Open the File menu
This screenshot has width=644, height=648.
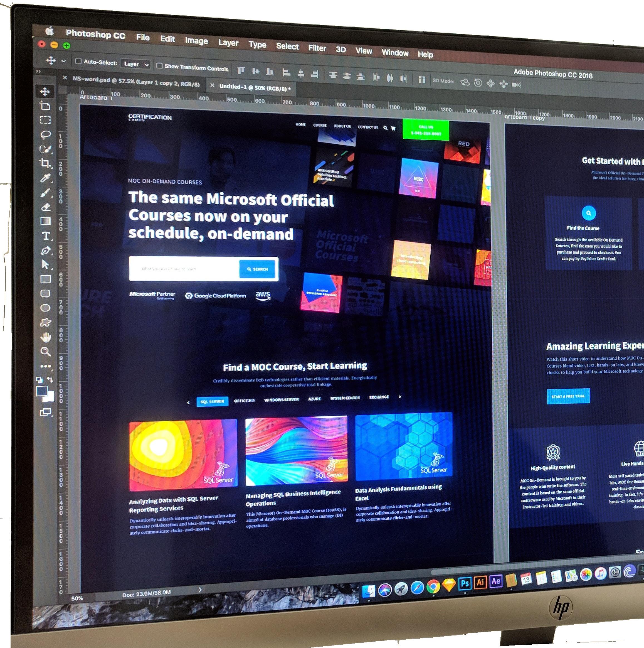143,37
